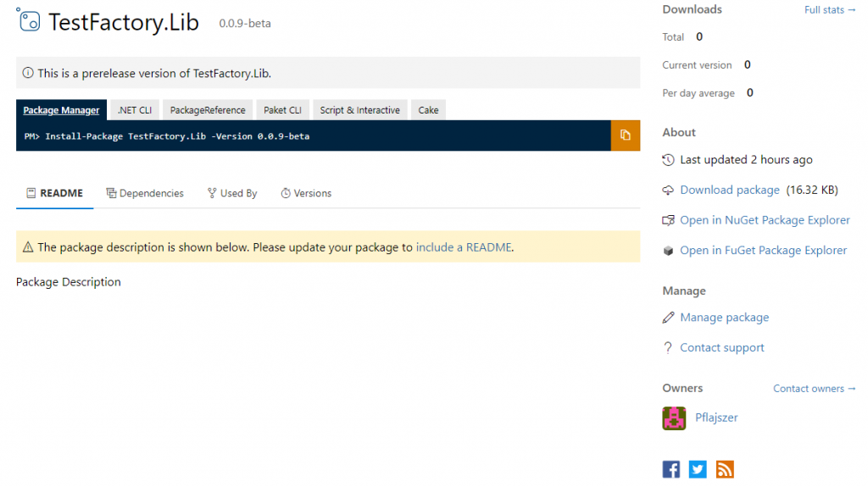Click the Download package link
This screenshot has width=868, height=487.
click(730, 191)
